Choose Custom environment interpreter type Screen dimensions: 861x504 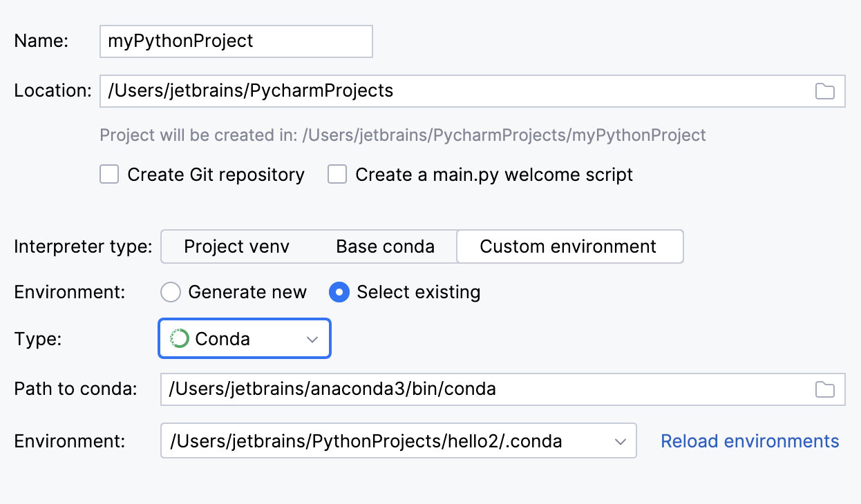pyautogui.click(x=569, y=246)
